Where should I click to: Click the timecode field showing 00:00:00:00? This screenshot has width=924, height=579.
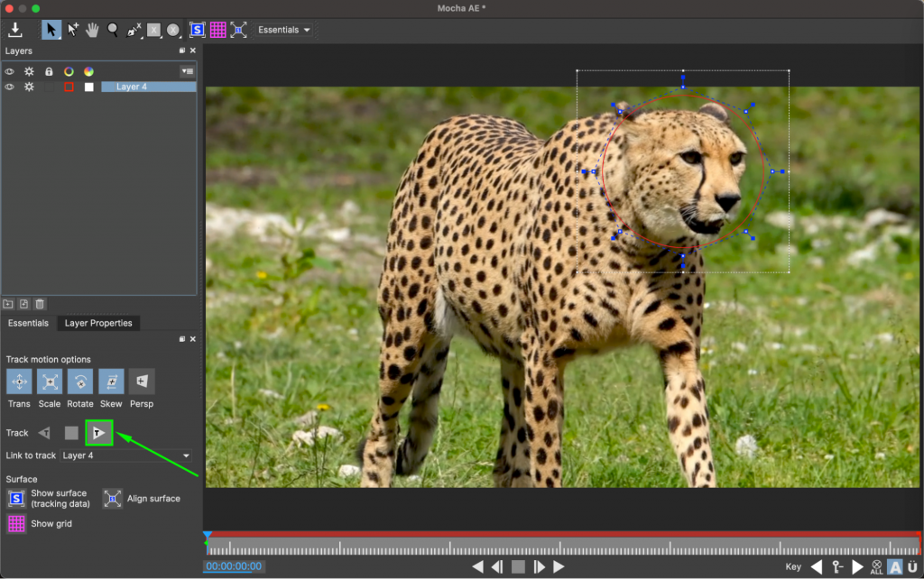pos(233,568)
